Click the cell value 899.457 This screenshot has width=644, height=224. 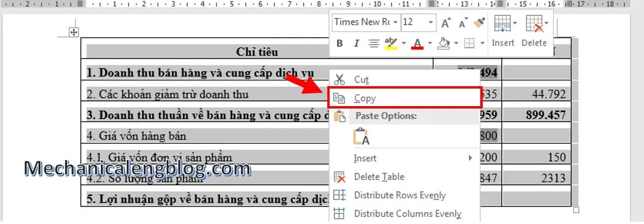[546, 116]
